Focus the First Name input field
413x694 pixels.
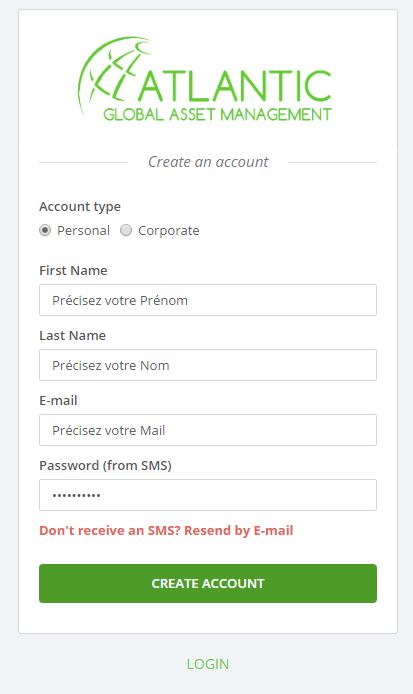click(208, 300)
